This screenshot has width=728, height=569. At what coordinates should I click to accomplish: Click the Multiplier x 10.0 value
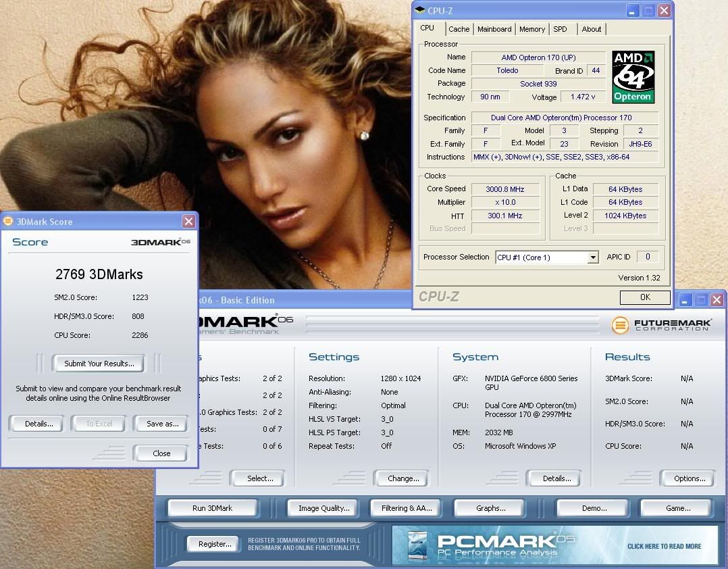(505, 202)
